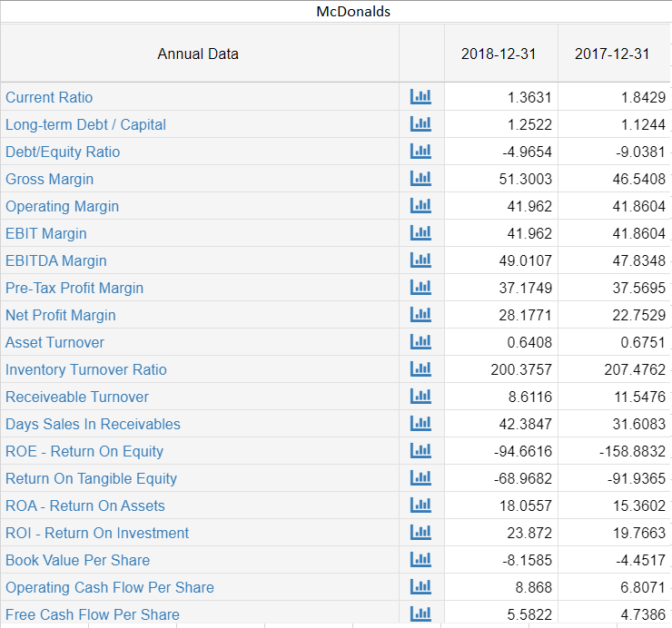Image resolution: width=672 pixels, height=628 pixels.
Task: Open the Return On Tangible Equity link
Action: click(x=91, y=478)
